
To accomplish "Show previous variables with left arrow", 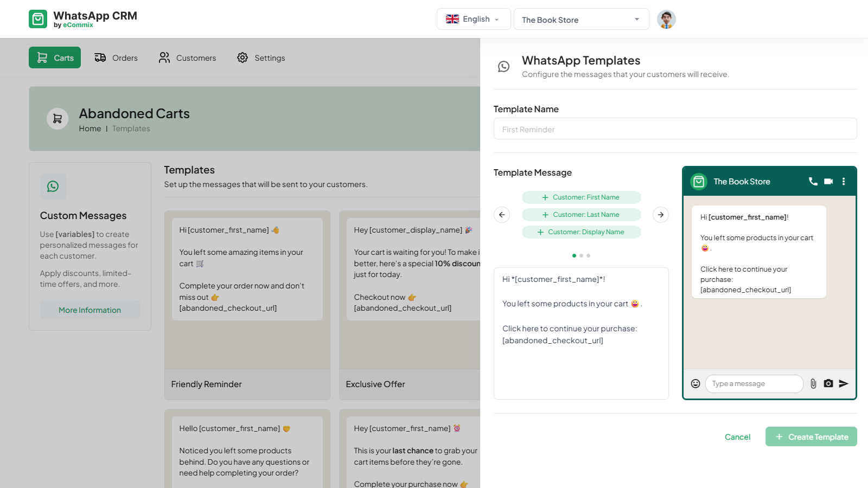I will tap(502, 215).
